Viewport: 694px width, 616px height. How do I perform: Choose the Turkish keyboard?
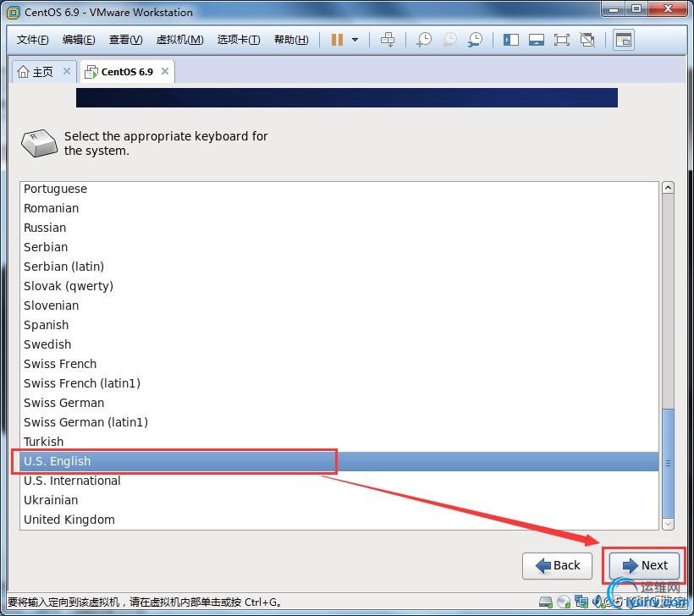click(339, 442)
